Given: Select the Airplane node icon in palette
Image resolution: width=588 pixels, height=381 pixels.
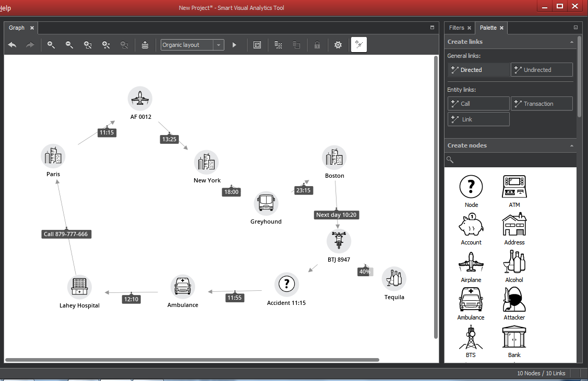Looking at the screenshot, I should [471, 262].
